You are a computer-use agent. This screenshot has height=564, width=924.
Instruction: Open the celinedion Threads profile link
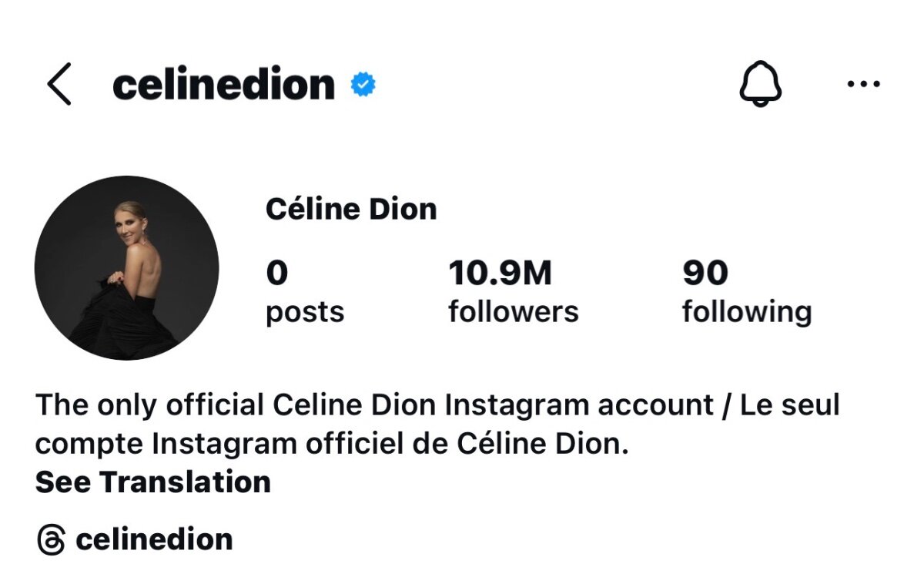click(154, 539)
